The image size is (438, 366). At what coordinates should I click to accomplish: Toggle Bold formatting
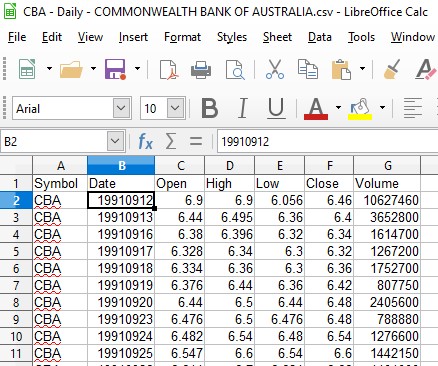(210, 108)
